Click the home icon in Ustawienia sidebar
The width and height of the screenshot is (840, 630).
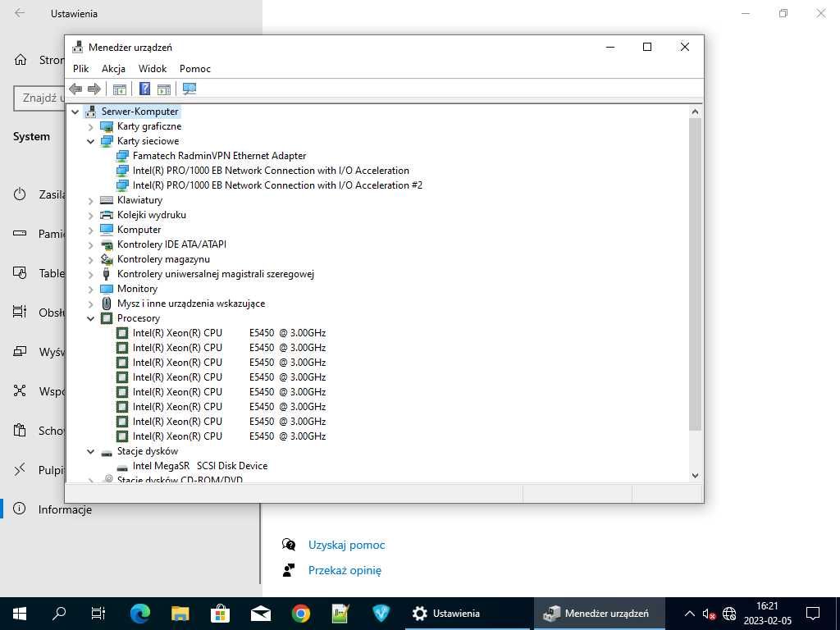click(x=20, y=59)
